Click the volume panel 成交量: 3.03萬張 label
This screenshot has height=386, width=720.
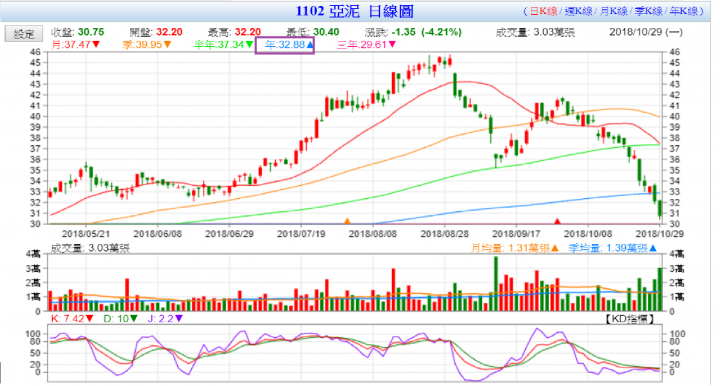pos(90,248)
